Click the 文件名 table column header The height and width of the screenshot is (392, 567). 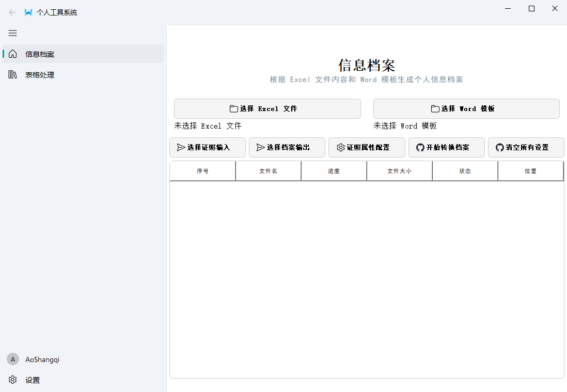268,170
